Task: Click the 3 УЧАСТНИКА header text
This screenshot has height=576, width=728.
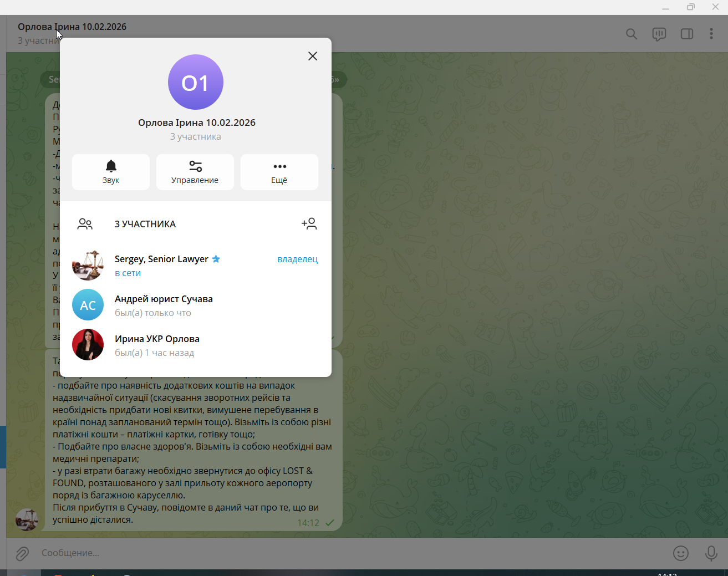Action: click(145, 224)
